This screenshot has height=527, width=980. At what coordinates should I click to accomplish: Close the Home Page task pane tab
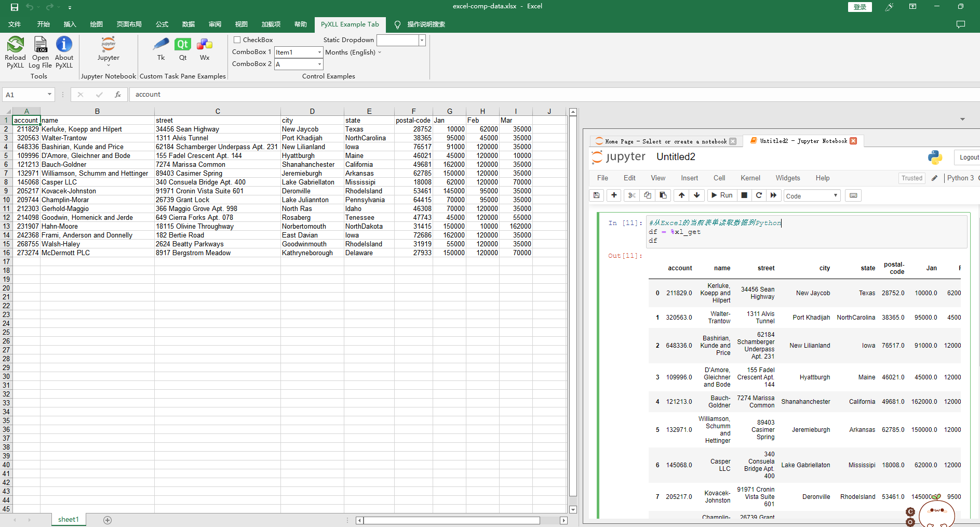click(733, 141)
